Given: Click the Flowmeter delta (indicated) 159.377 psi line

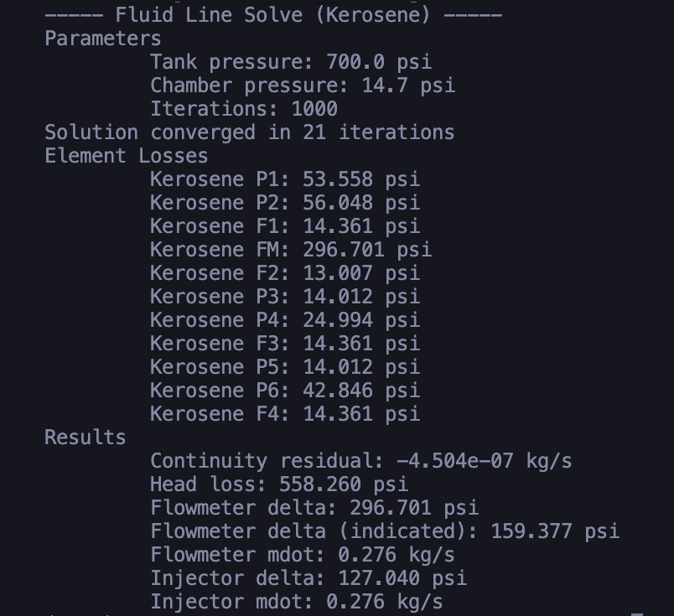Looking at the screenshot, I should 384,531.
